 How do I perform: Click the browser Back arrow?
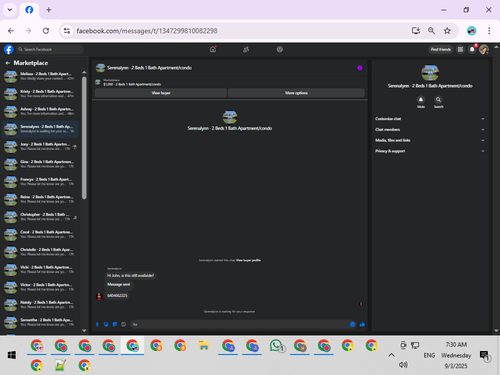click(x=11, y=31)
